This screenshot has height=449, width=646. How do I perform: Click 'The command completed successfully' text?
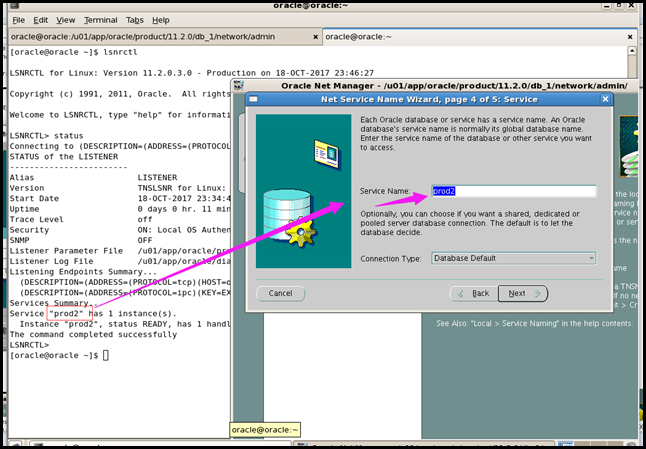coord(93,334)
